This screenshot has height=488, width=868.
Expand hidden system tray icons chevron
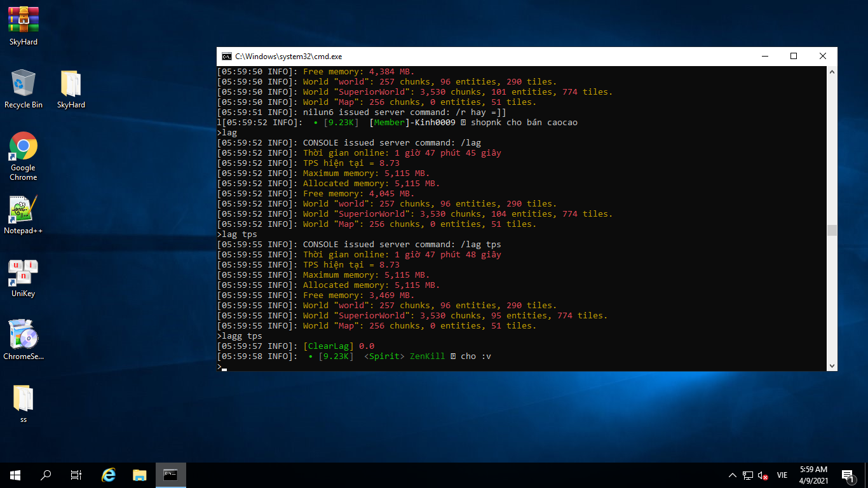tap(732, 475)
